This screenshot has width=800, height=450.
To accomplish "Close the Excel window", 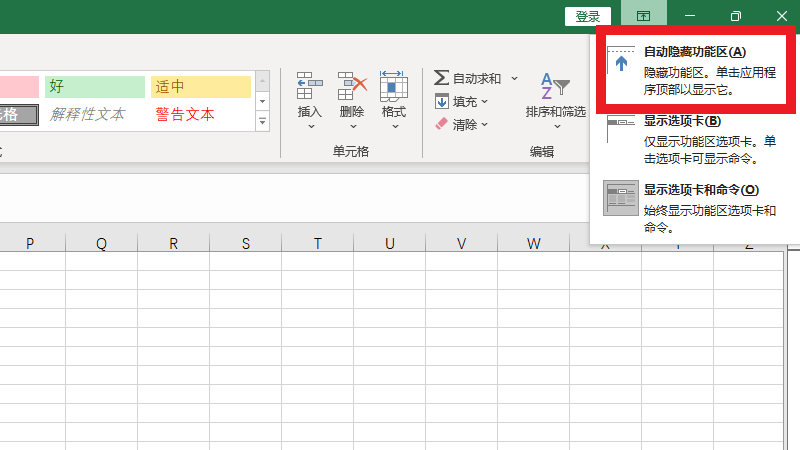I will (781, 16).
